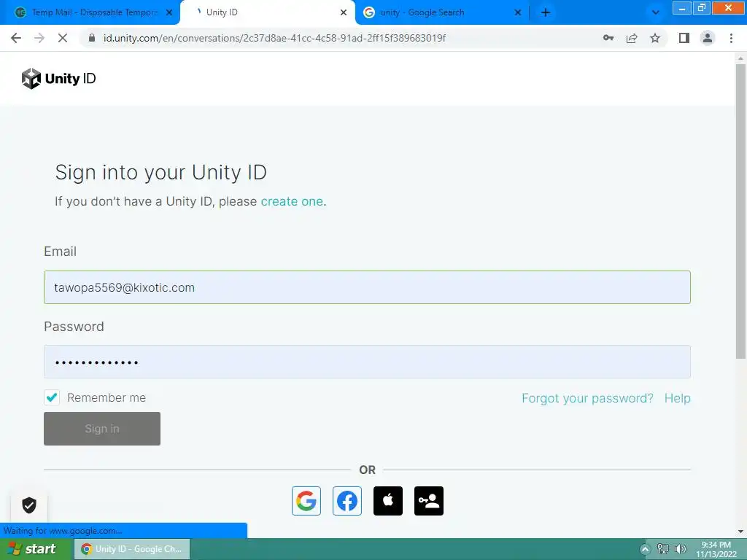Close the Temp Mail tab

[169, 12]
